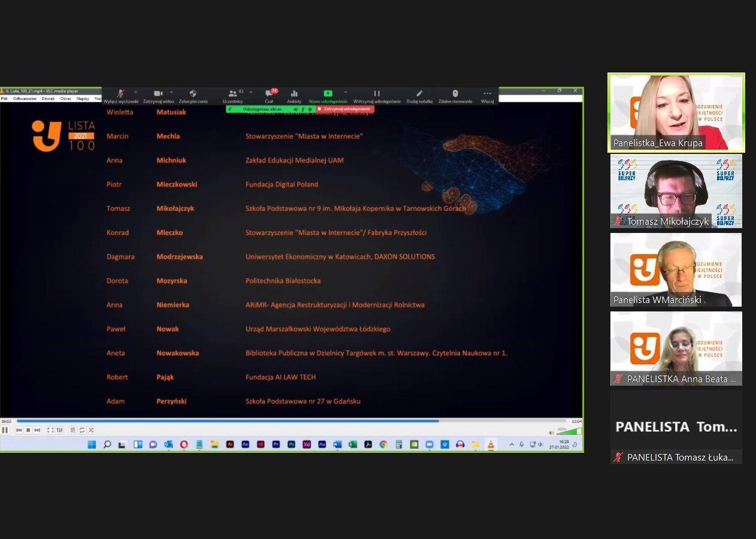
Task: Click the red Zatrzymaj udostępnianie button
Action: click(344, 110)
